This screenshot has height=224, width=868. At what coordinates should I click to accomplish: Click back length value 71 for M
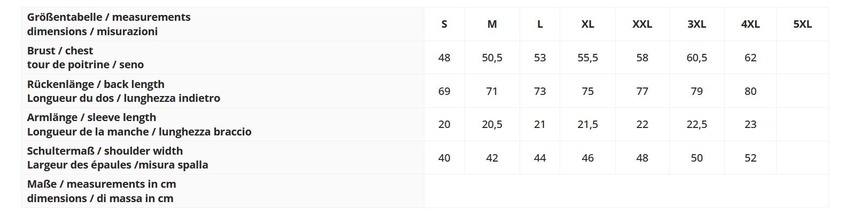492,91
